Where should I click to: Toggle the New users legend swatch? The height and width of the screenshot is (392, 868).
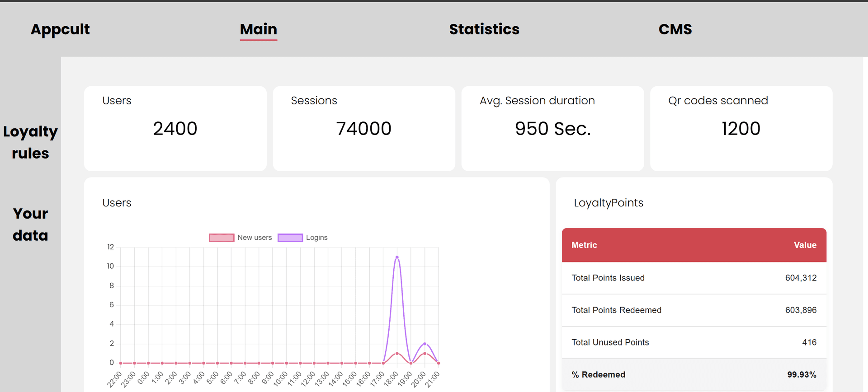[x=222, y=238]
